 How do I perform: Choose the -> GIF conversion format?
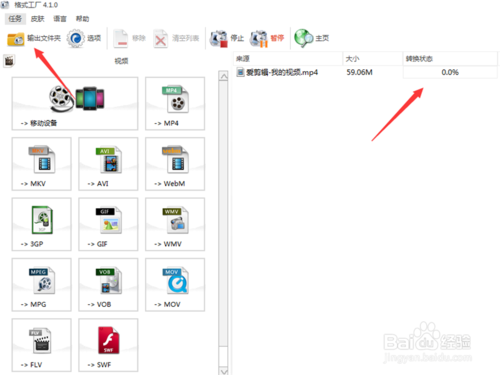pos(108,224)
